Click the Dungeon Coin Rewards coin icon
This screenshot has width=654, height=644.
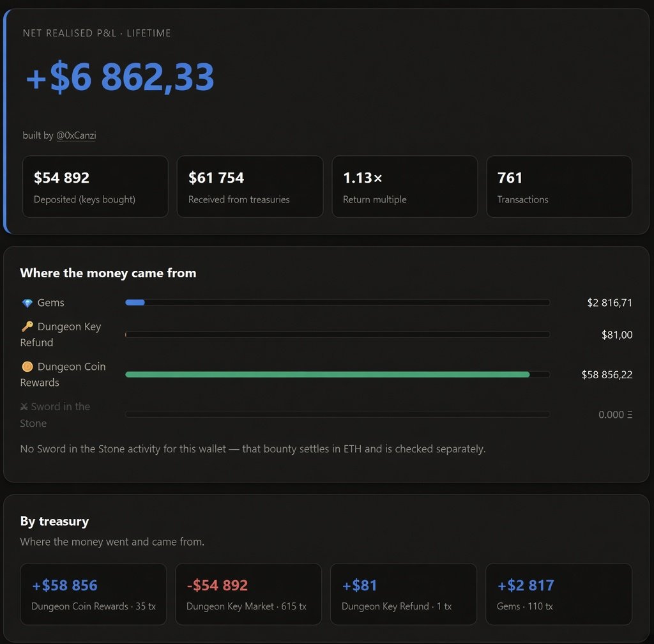click(x=27, y=367)
